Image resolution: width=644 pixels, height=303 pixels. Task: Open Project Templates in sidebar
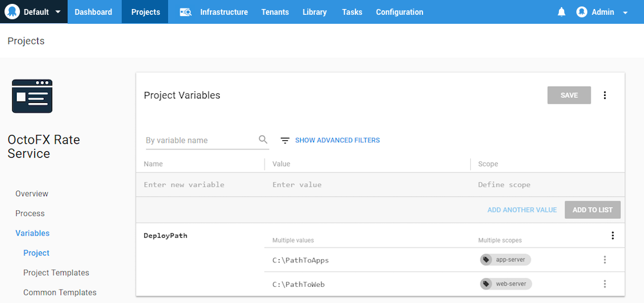click(x=56, y=273)
